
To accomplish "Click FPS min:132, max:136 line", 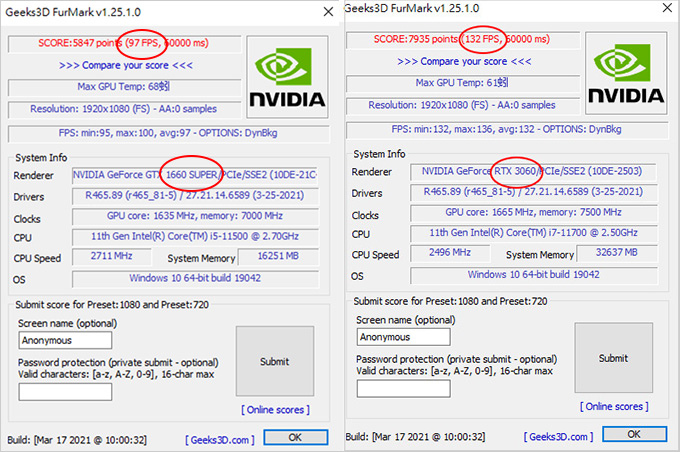I will pos(507,129).
